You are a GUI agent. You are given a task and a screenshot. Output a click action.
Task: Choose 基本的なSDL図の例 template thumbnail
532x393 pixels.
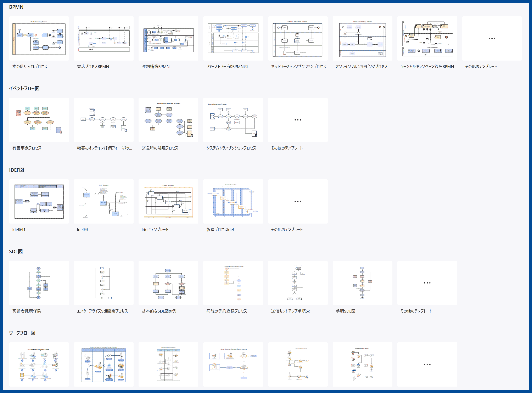click(x=168, y=283)
